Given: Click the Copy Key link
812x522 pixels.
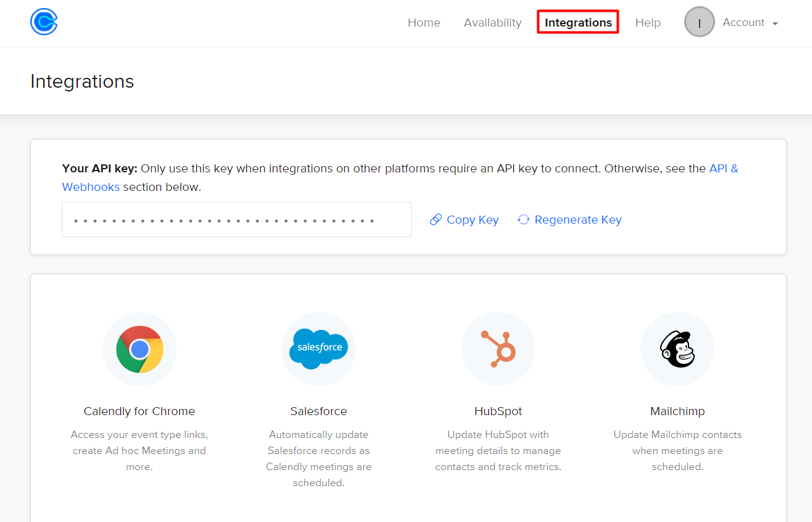Looking at the screenshot, I should pos(472,220).
